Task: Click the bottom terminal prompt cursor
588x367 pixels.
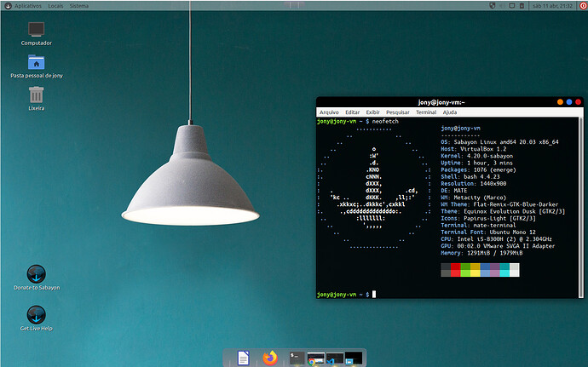Action: (374, 295)
